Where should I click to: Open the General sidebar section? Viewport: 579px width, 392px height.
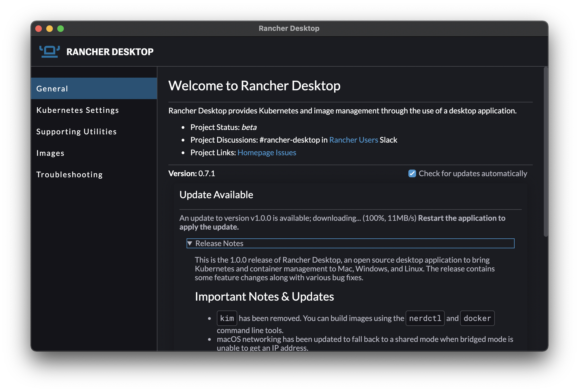point(94,88)
